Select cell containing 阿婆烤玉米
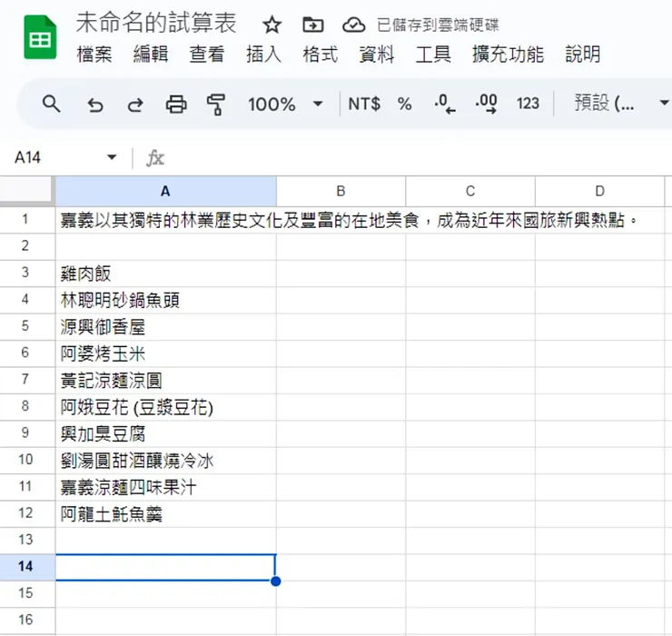Image resolution: width=672 pixels, height=636 pixels. tap(166, 353)
